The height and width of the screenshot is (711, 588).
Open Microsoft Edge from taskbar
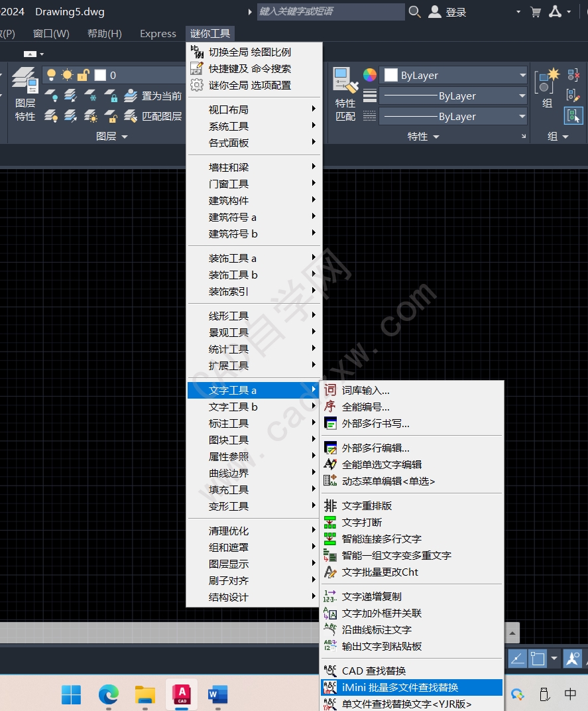[x=108, y=694]
